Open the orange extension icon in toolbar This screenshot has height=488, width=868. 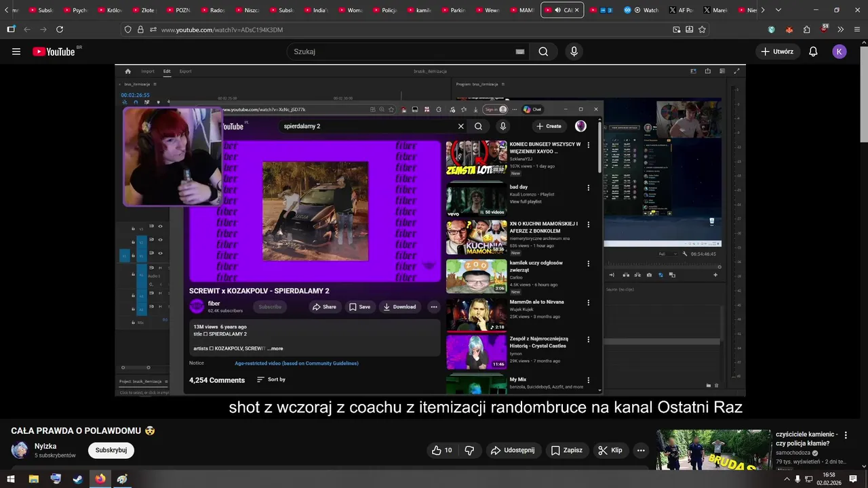tap(789, 30)
